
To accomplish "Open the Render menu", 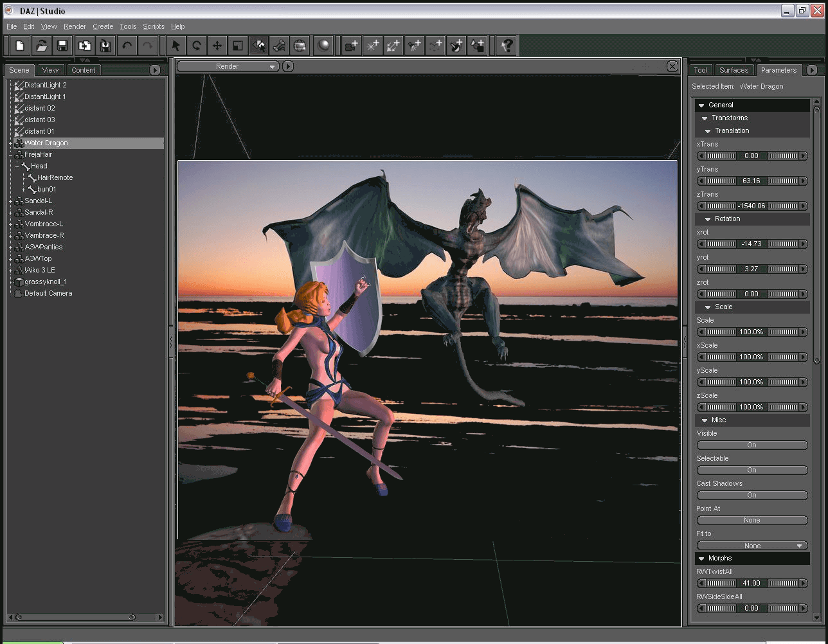I will [x=75, y=26].
